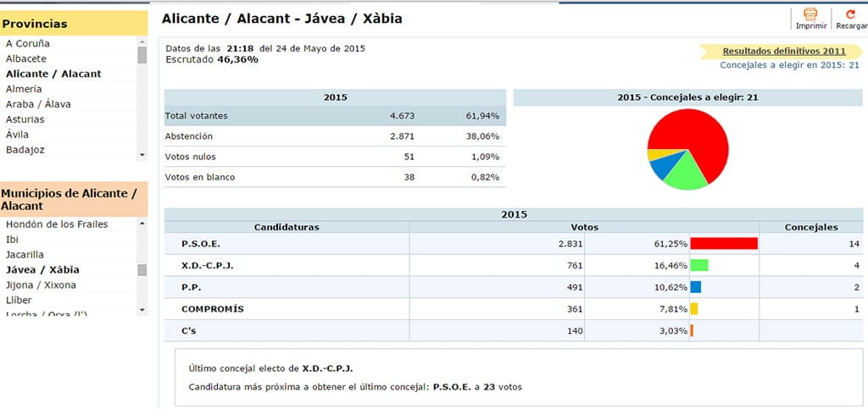The height and width of the screenshot is (409, 868).
Task: Select Albacete in province list
Action: 26,58
